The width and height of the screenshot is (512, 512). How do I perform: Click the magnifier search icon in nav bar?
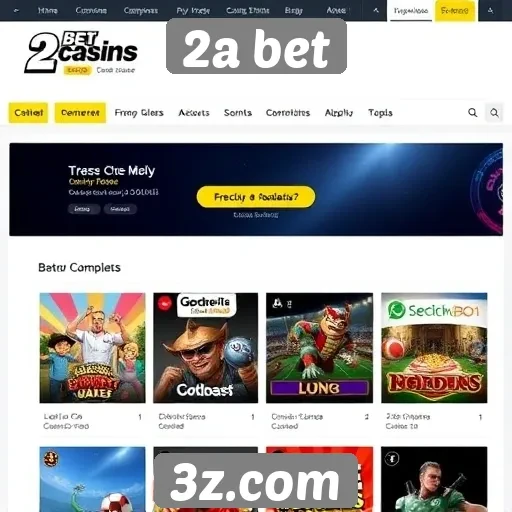pos(472,113)
